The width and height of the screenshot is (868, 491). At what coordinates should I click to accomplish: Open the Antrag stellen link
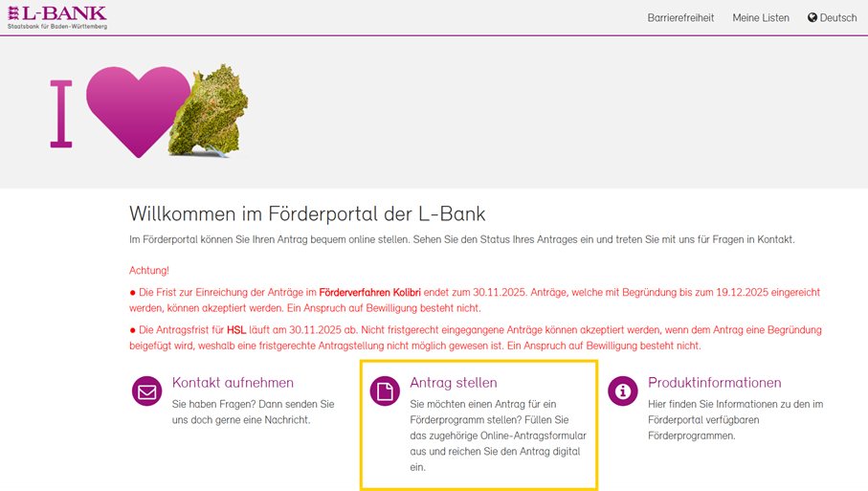click(x=454, y=383)
